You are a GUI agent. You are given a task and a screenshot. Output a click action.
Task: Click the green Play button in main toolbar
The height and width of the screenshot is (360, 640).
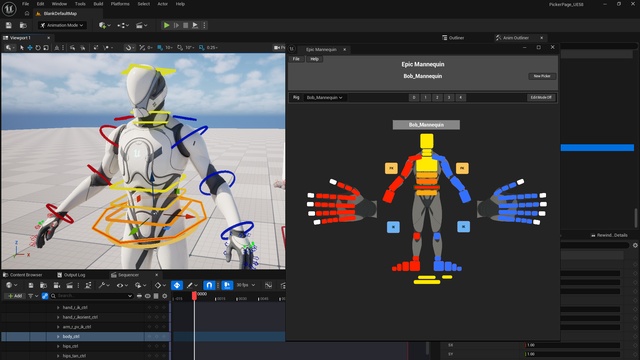click(167, 25)
